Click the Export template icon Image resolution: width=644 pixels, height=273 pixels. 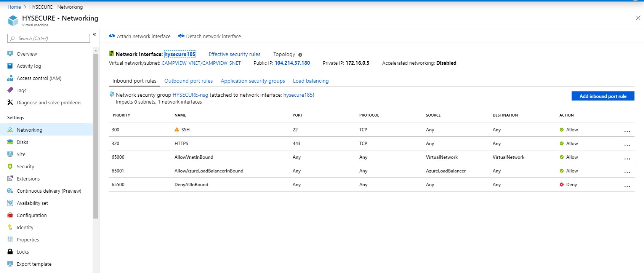[10, 264]
